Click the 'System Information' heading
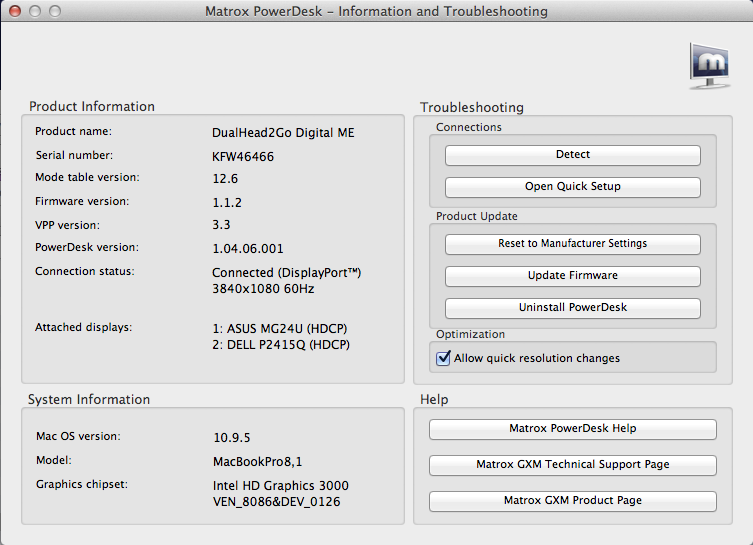 click(x=89, y=400)
